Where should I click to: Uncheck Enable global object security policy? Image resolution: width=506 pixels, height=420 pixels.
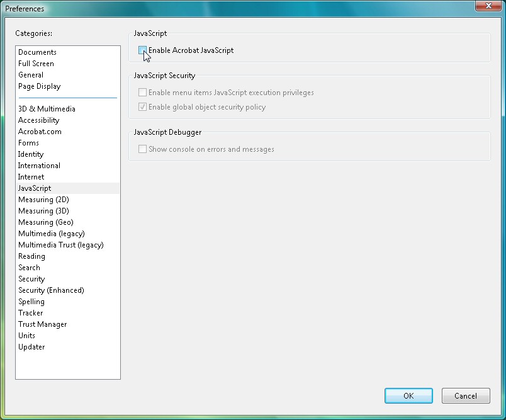(142, 107)
